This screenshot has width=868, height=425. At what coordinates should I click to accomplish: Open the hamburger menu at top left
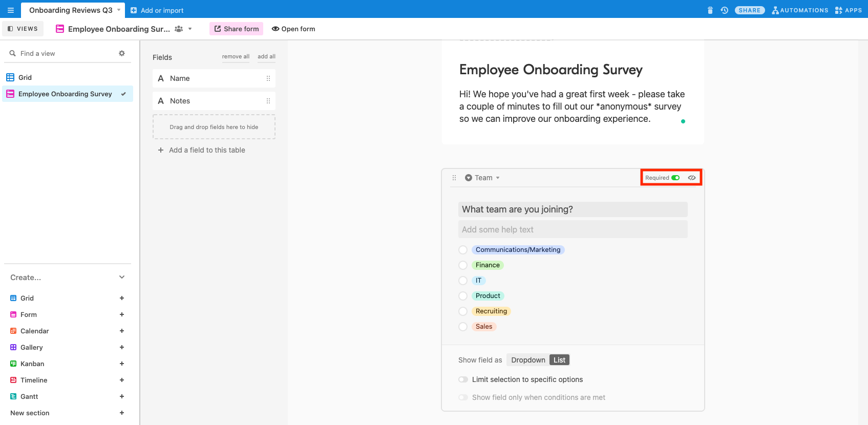[10, 10]
